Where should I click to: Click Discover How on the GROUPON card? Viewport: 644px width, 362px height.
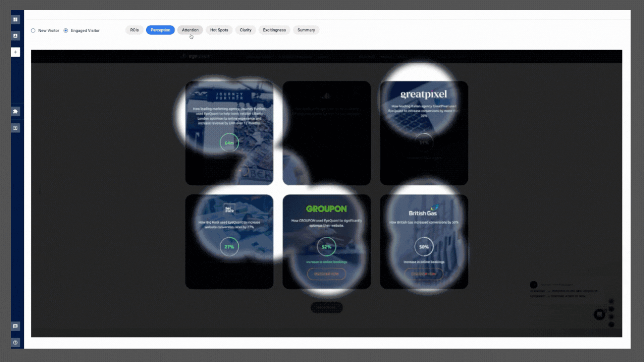(x=326, y=274)
